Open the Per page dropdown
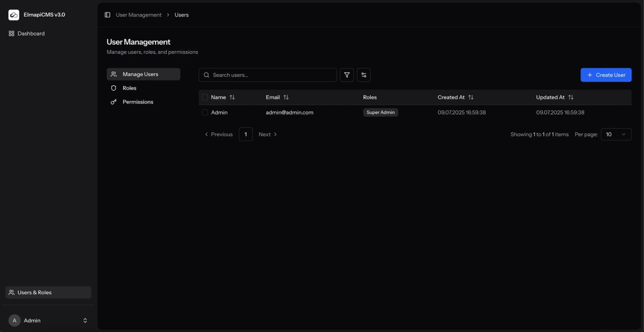The width and height of the screenshot is (644, 332). [616, 134]
